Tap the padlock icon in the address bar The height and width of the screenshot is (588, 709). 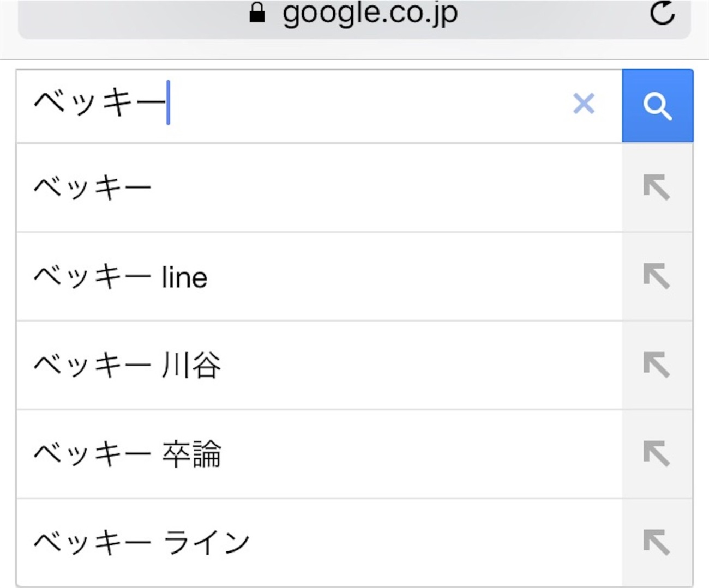point(257,13)
